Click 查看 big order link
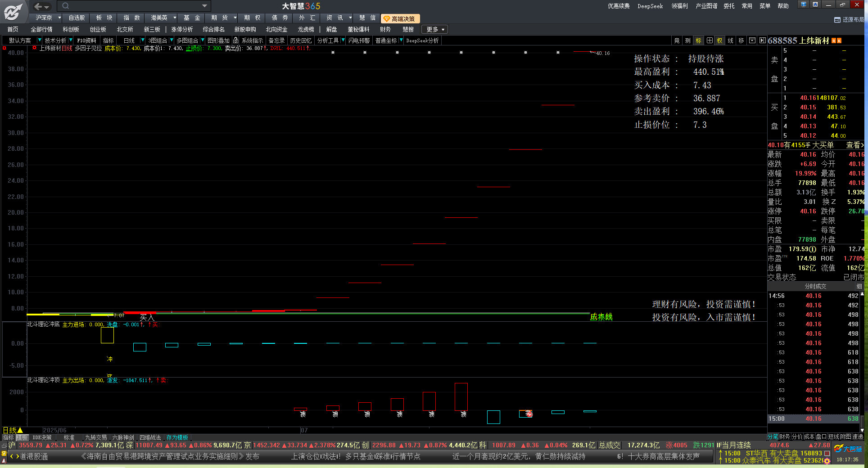This screenshot has width=868, height=468. coord(855,145)
